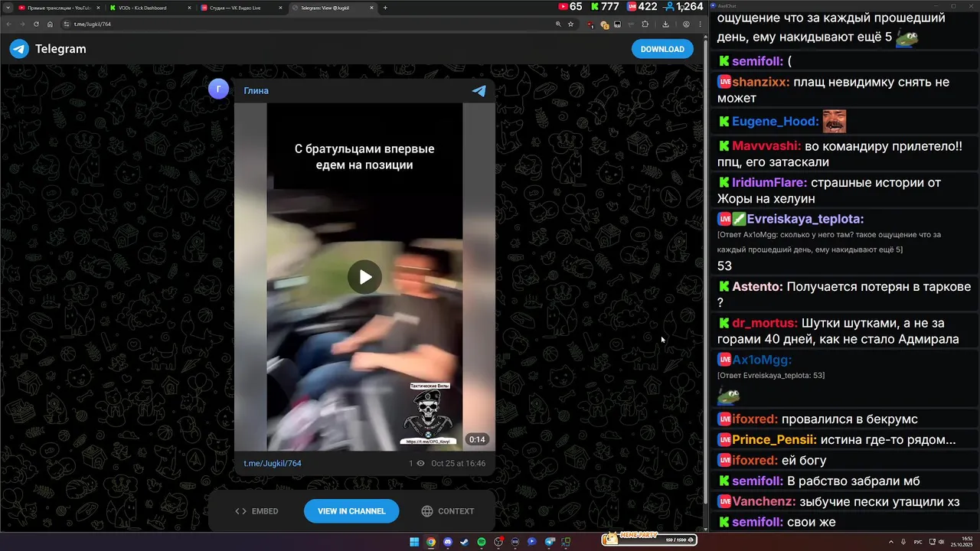
Task: Click the CONTEXT button below the post
Action: [x=448, y=511]
